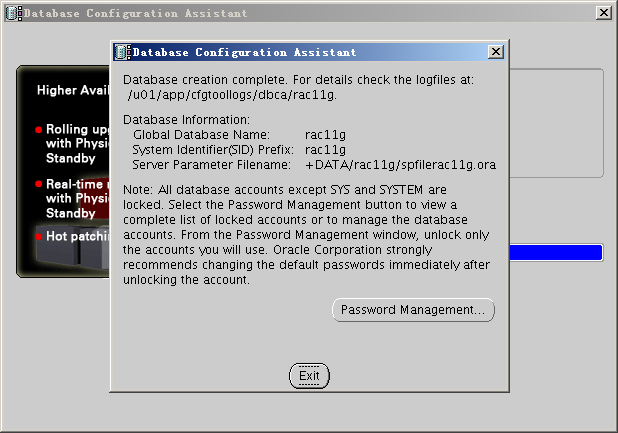
Task: Click the front dialog's title bar icon
Action: click(x=121, y=52)
